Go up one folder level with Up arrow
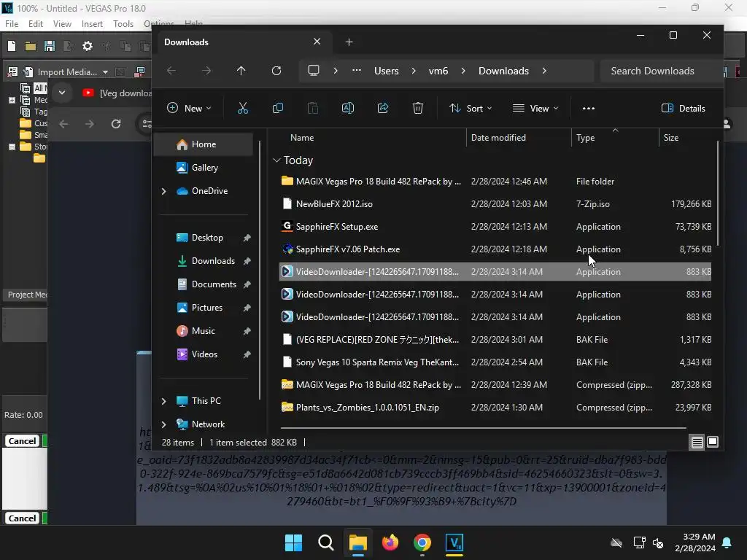Viewport: 747px width, 560px height. [241, 71]
